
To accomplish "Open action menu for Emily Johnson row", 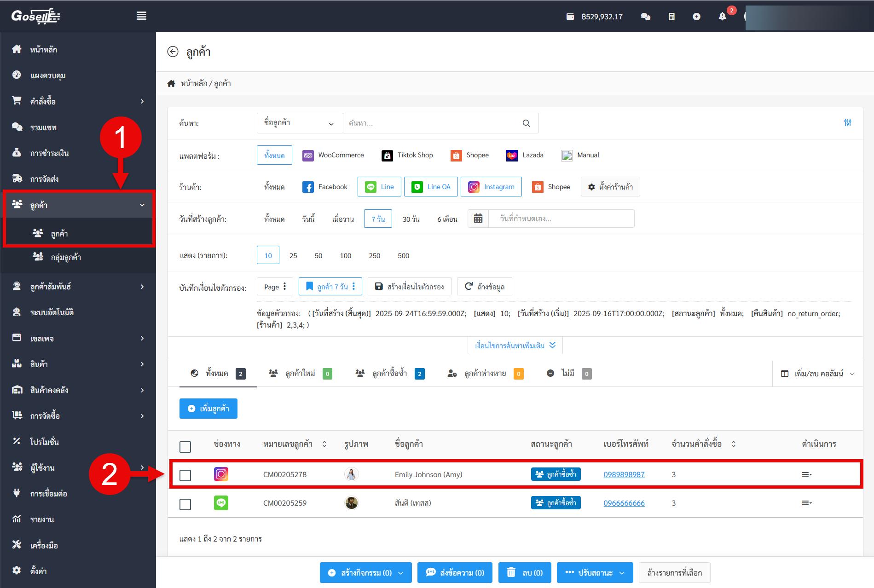I will click(806, 474).
